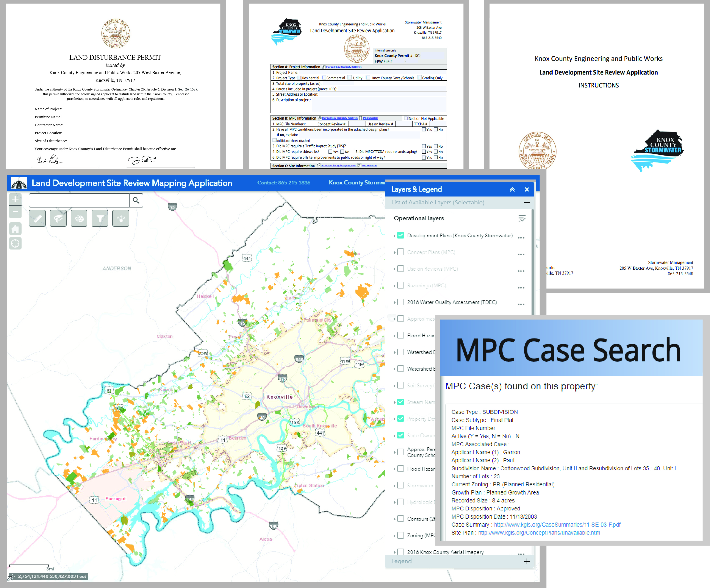710x588 pixels.
Task: Click 'Knoxville' label on the map
Action: point(279,397)
